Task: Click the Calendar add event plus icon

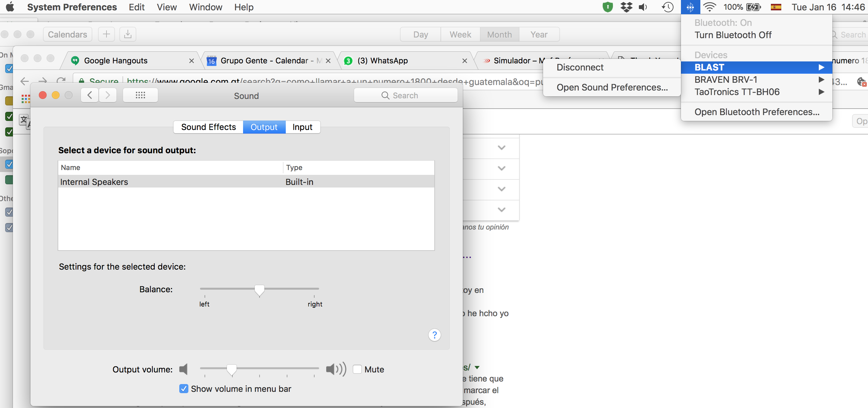Action: (x=106, y=34)
